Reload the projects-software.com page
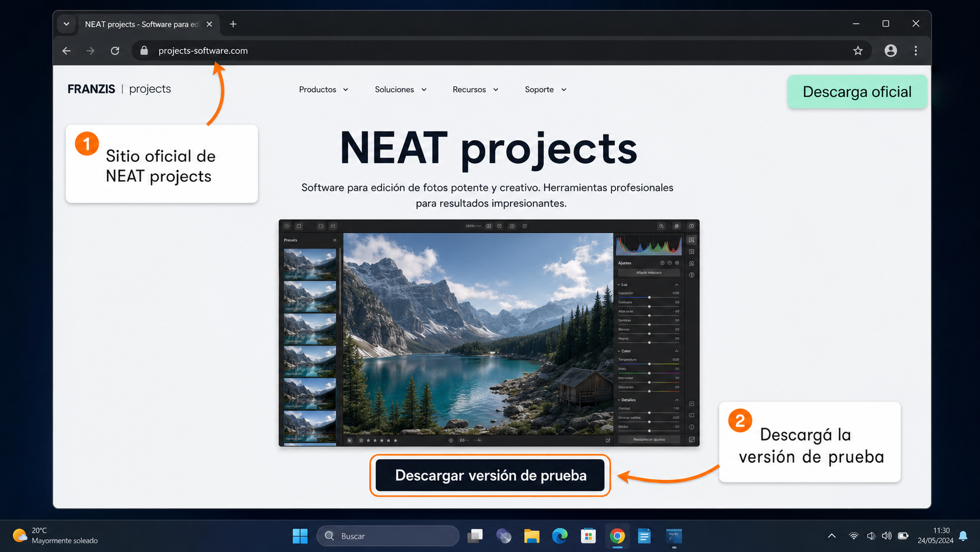980x552 pixels. coord(115,51)
